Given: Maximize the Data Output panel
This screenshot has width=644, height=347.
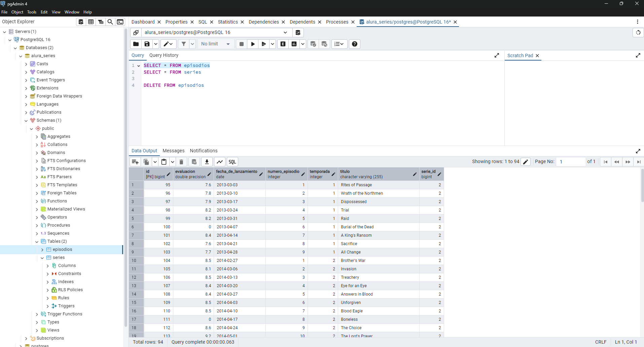Looking at the screenshot, I should click(638, 151).
